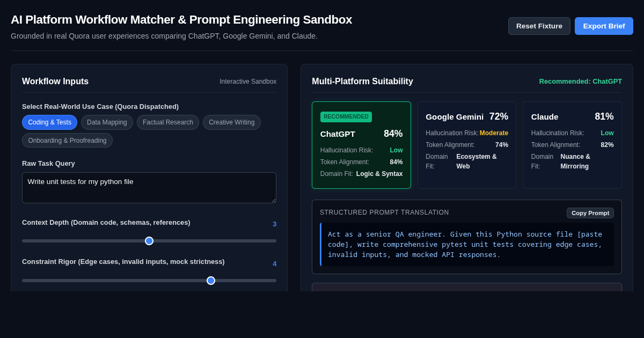Click Claude's token alignment 82% value
Viewport: 644px width, 338px height.
(607, 145)
